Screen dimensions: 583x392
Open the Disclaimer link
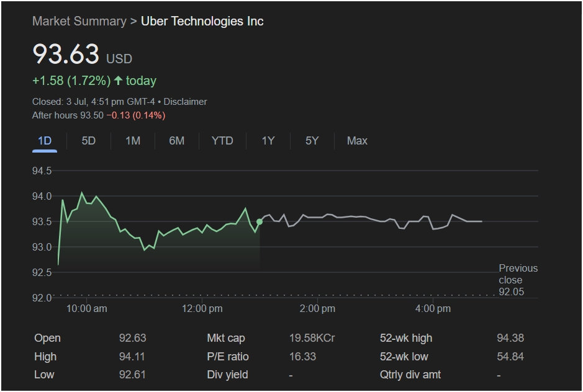coord(185,102)
